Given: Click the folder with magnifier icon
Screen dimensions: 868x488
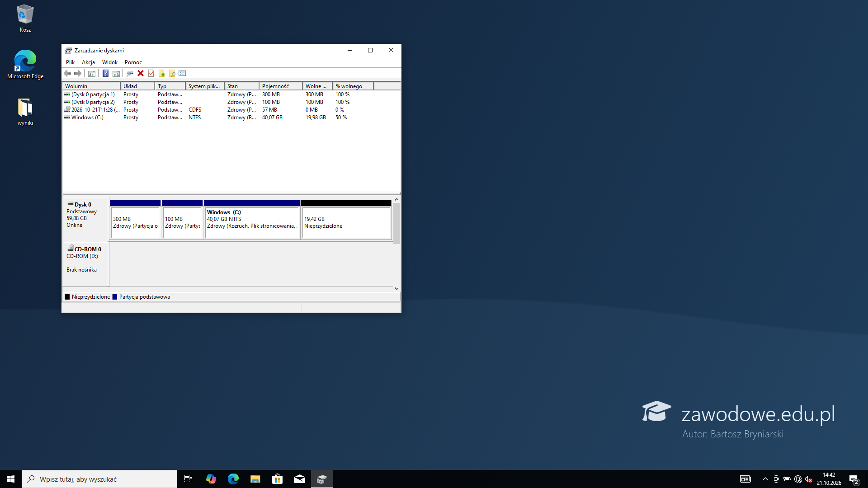Looking at the screenshot, I should (x=172, y=74).
